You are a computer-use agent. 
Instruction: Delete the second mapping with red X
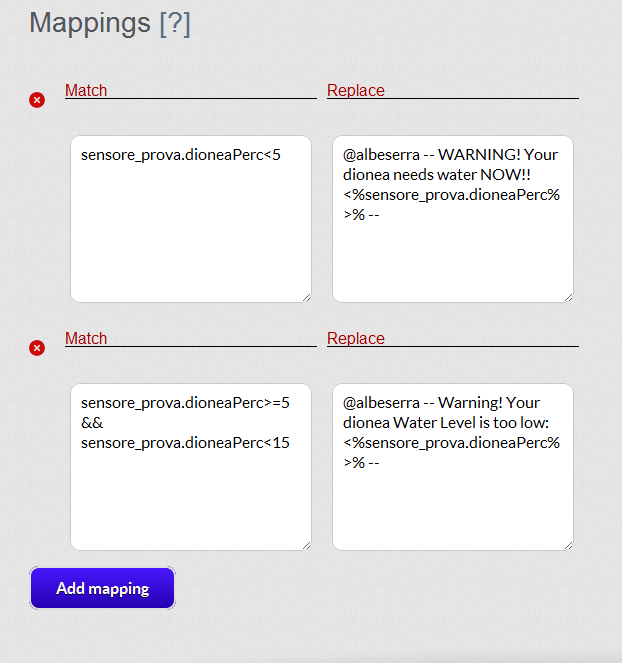click(x=37, y=348)
